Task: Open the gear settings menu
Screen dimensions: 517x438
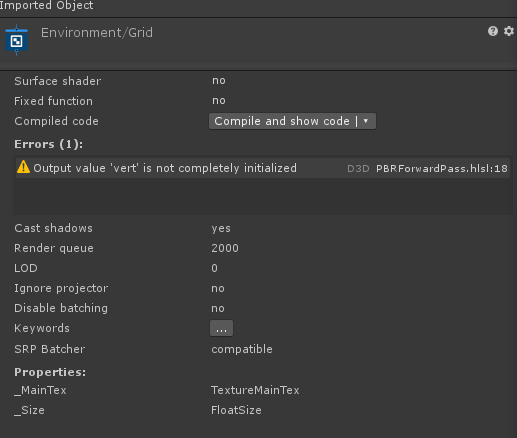Action: click(509, 31)
